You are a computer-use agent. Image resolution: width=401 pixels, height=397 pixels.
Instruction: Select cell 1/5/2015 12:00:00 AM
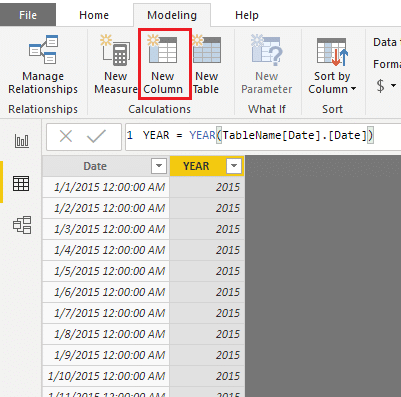(x=106, y=271)
